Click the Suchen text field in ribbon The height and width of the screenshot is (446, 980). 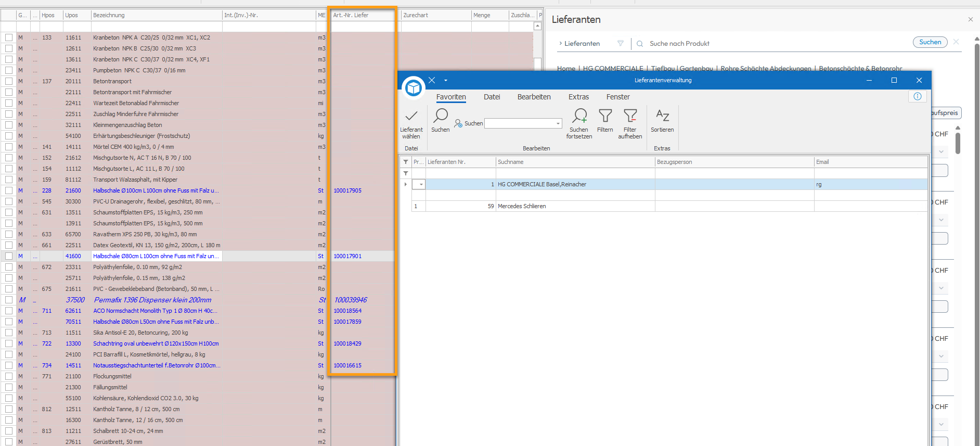[520, 123]
